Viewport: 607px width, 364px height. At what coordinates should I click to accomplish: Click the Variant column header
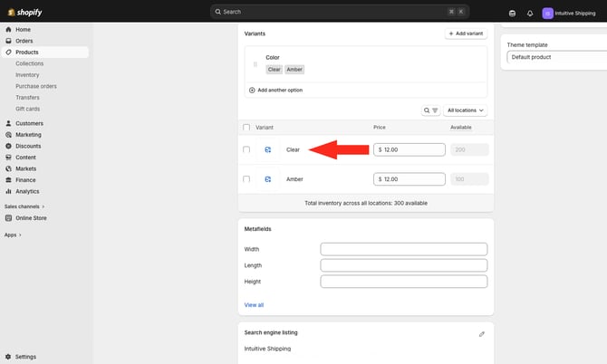pyautogui.click(x=265, y=128)
